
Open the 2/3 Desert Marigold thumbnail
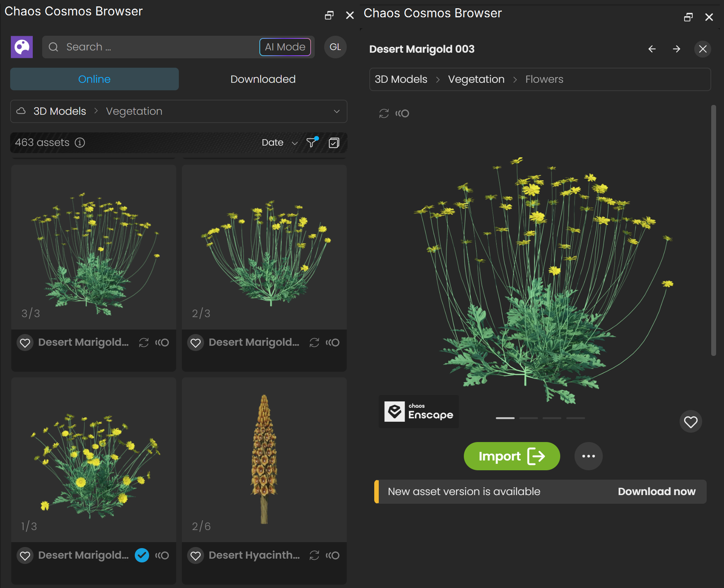coord(264,247)
